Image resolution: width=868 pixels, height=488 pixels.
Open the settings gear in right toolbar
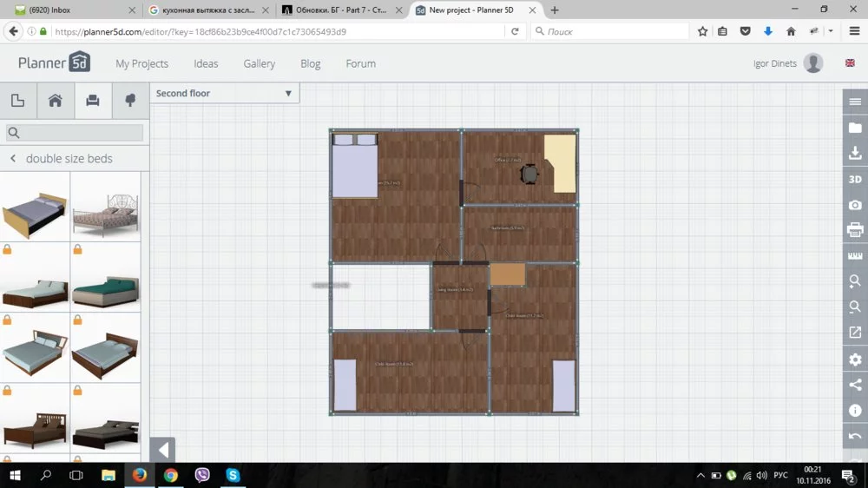(855, 359)
